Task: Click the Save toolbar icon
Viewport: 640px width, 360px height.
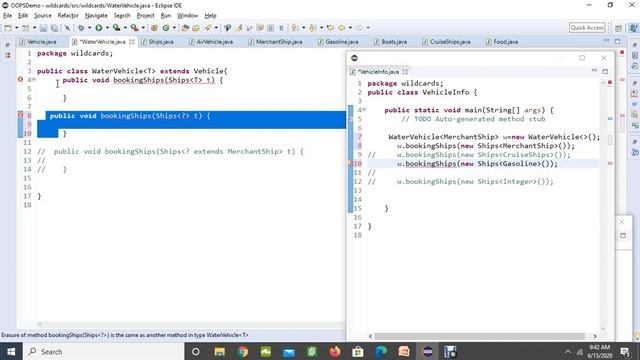Action: [43, 28]
